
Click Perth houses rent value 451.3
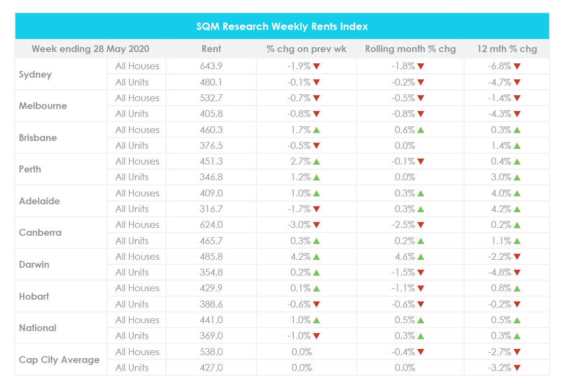(x=211, y=162)
